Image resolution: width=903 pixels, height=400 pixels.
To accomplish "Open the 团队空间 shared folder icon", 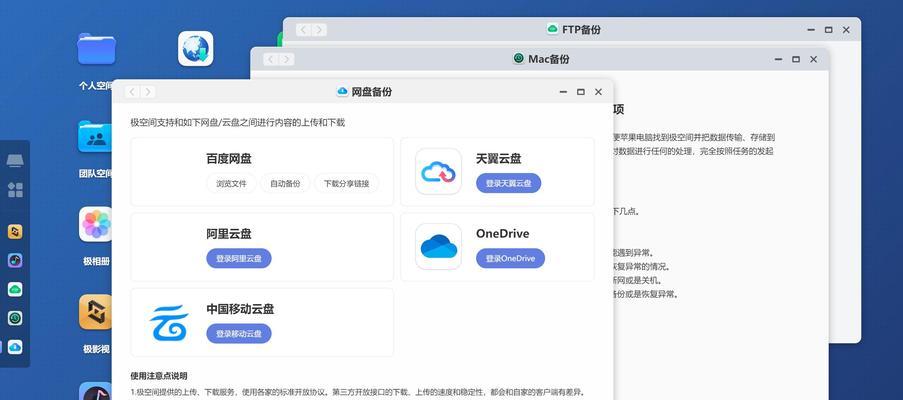I will click(96, 136).
